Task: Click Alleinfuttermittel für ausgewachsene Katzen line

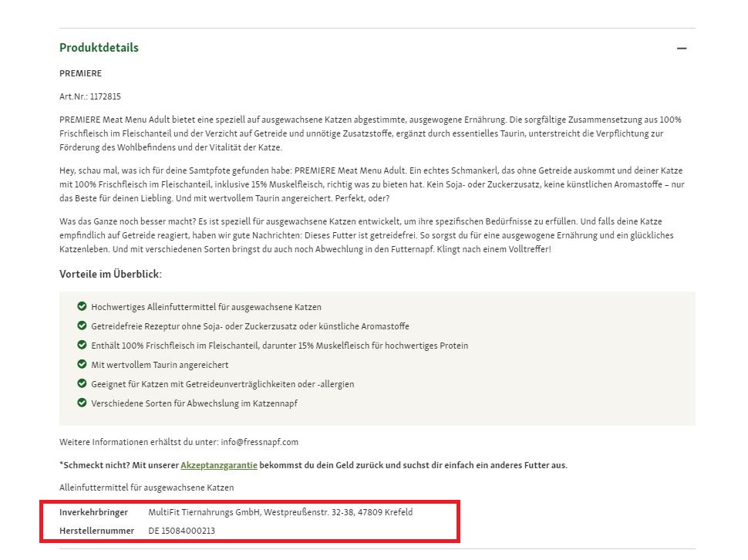Action: [x=147, y=487]
